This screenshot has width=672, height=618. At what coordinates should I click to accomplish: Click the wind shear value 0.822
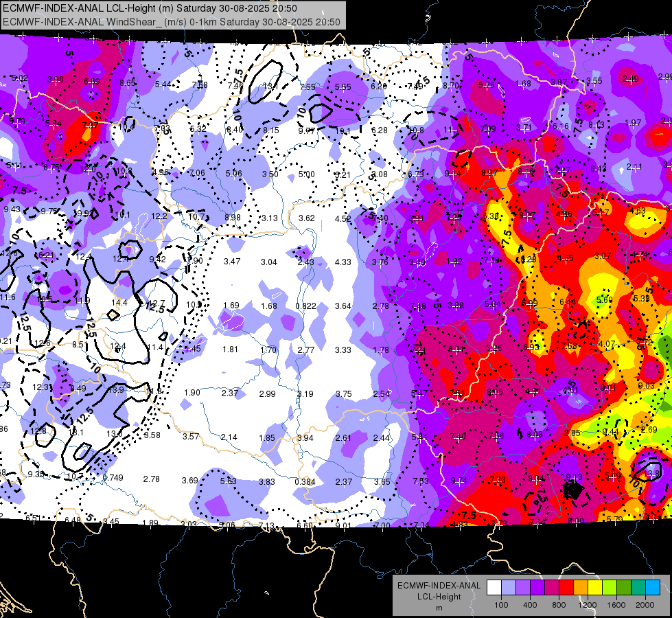pos(305,306)
